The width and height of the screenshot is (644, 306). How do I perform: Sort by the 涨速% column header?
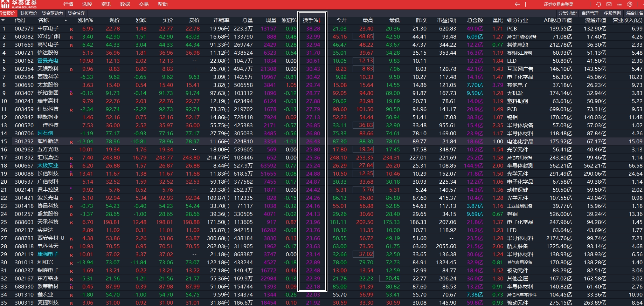tap(289, 20)
